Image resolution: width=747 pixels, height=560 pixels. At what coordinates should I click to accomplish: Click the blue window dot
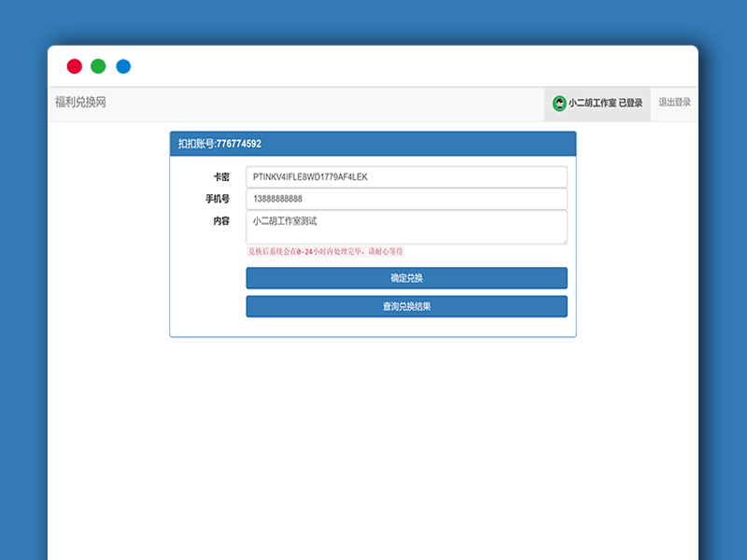pyautogui.click(x=123, y=66)
